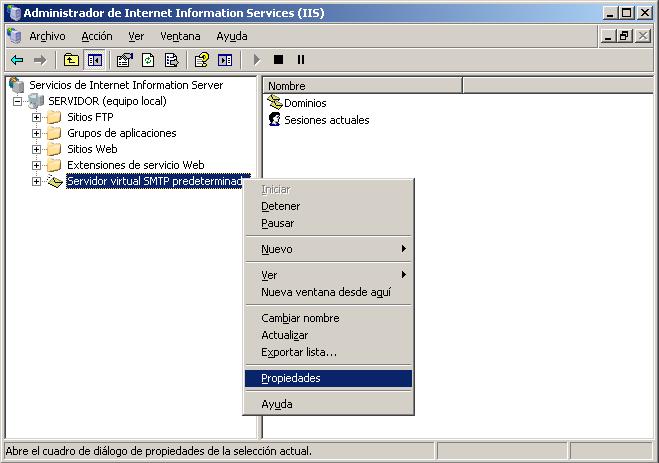Collapse the SERVIDOR (equipo local) node

coord(18,101)
